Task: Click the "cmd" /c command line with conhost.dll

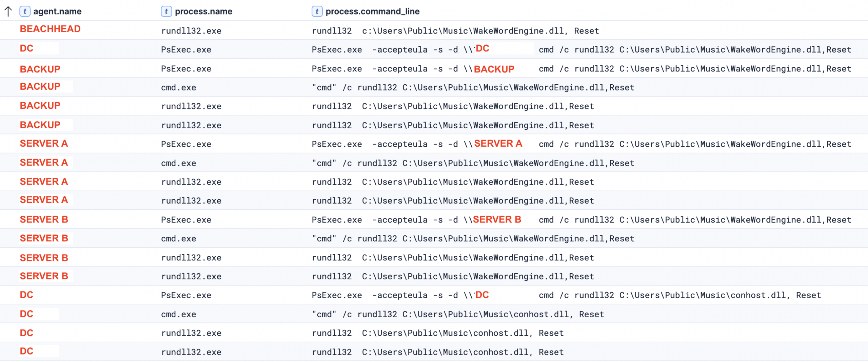Action: pos(458,315)
